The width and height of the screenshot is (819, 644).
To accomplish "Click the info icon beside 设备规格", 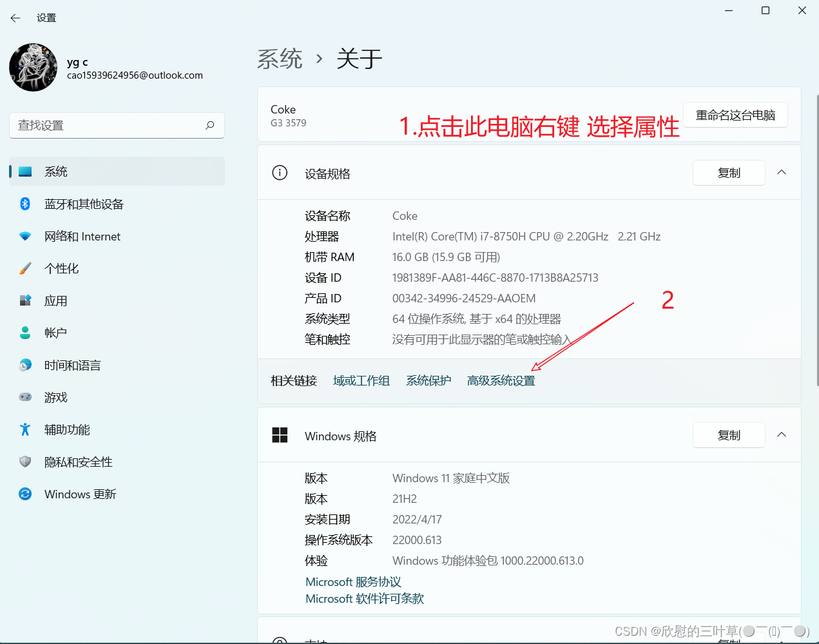I will coord(280,173).
